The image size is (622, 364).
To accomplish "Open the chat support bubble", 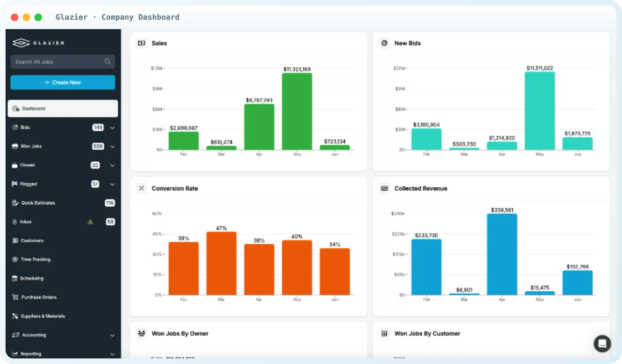I will click(602, 344).
